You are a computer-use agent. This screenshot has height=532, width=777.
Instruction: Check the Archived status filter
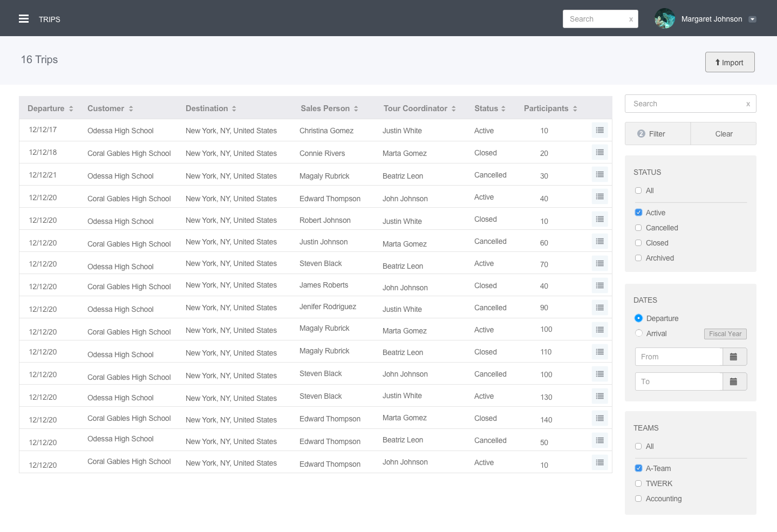(638, 258)
